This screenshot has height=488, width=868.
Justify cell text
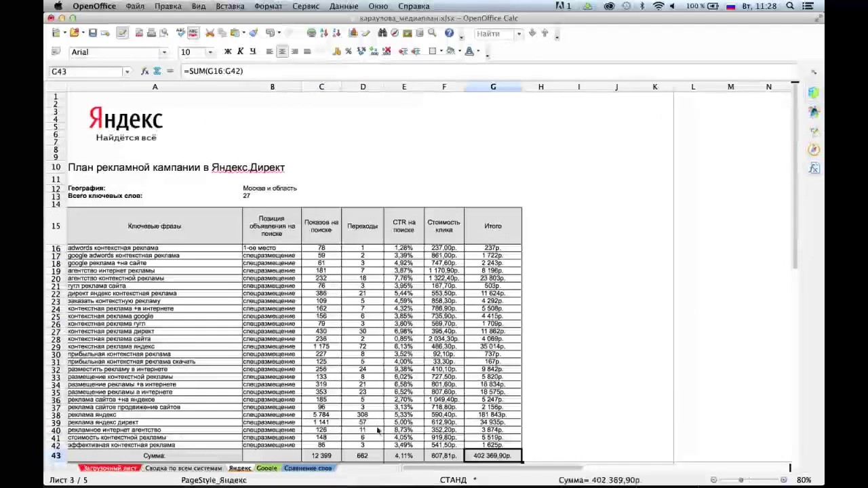click(x=307, y=52)
